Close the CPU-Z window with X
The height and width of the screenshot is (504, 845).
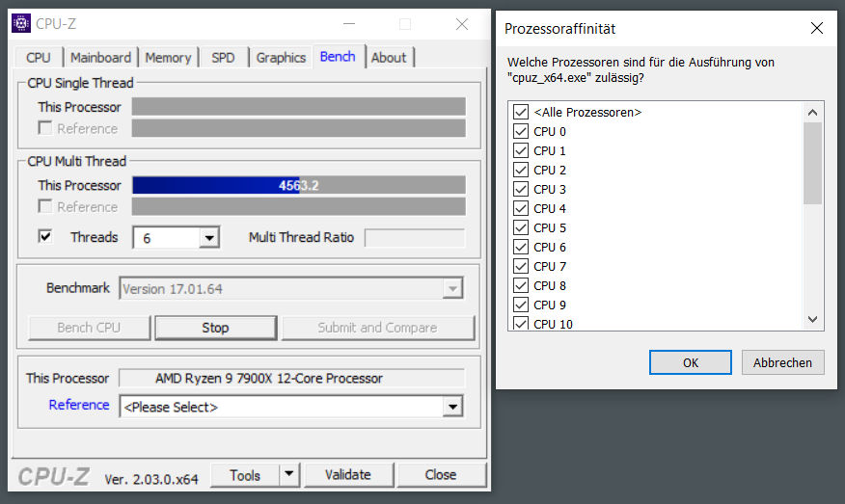[462, 24]
